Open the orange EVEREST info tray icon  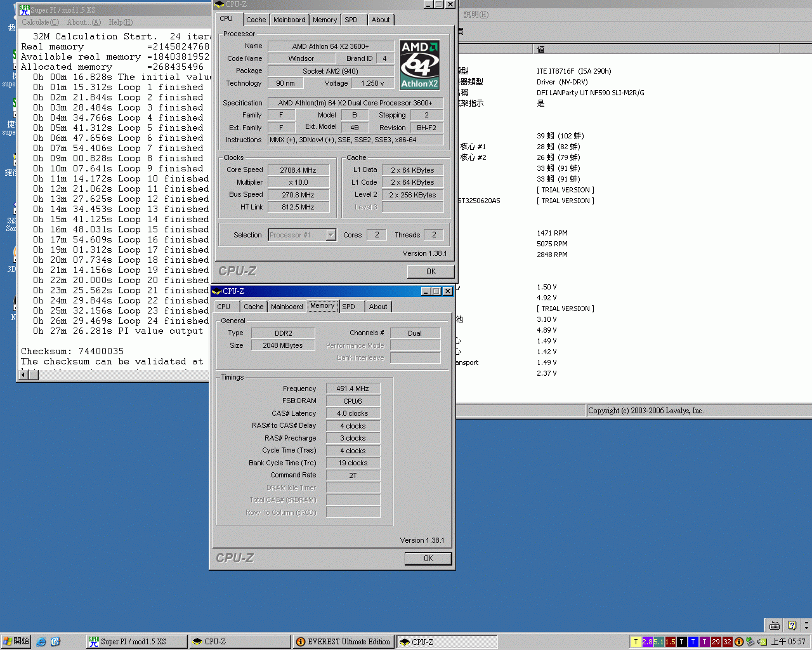click(738, 642)
